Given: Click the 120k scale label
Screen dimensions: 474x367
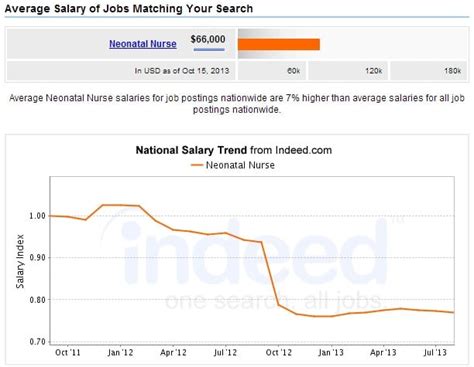Looking at the screenshot, I should tap(373, 71).
